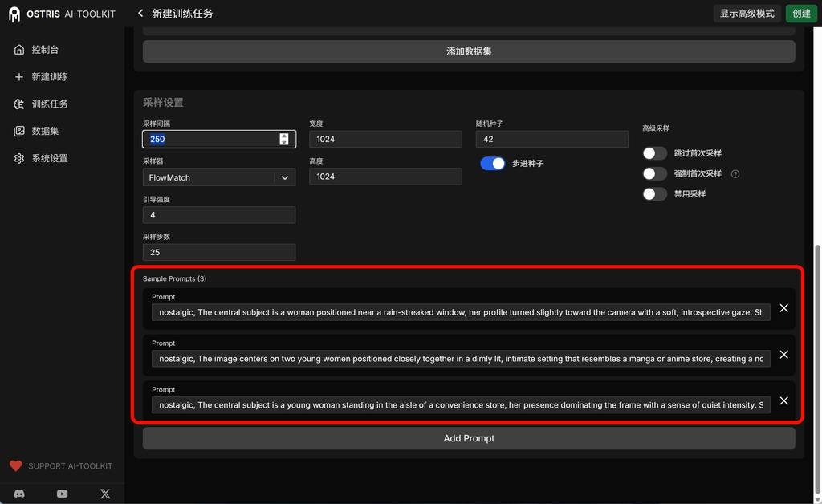Click the heart Support AI-Toolkit link
The image size is (822, 504).
61,466
